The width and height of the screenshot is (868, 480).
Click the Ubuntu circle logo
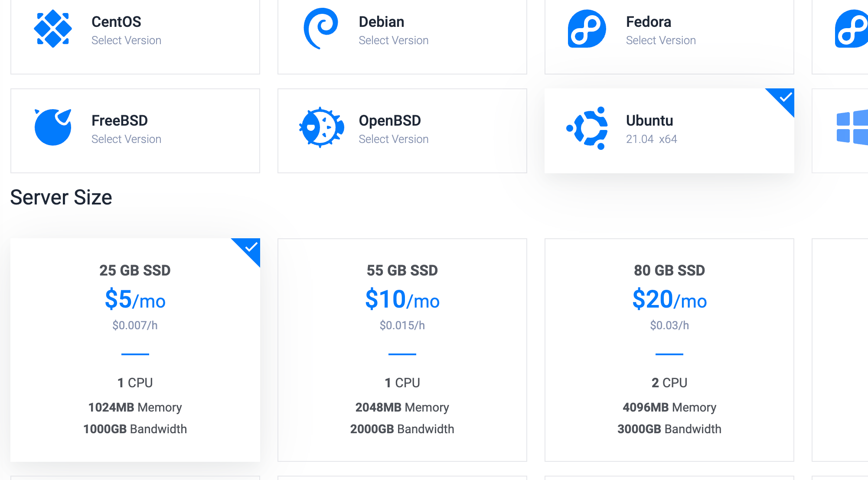(x=588, y=128)
